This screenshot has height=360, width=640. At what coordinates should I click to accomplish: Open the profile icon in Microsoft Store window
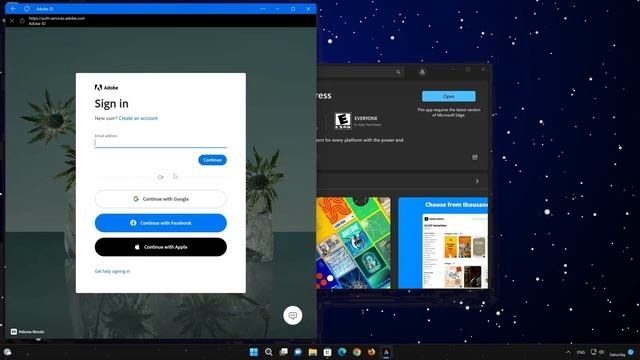pos(422,72)
